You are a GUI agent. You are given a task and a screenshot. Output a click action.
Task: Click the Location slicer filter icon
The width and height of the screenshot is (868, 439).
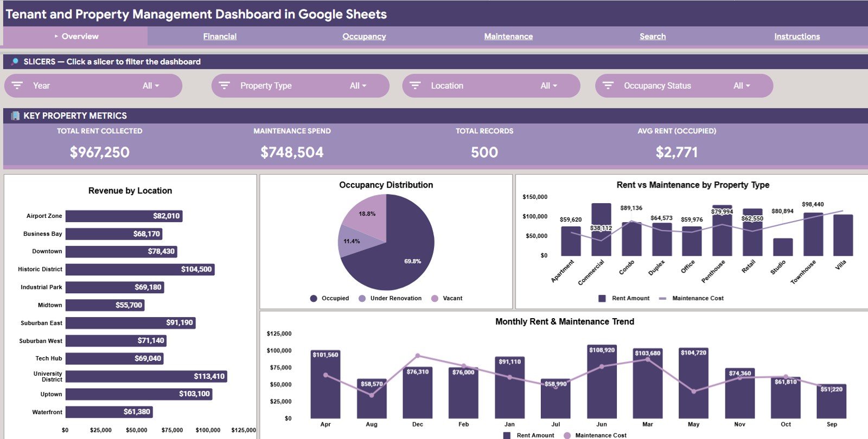415,86
